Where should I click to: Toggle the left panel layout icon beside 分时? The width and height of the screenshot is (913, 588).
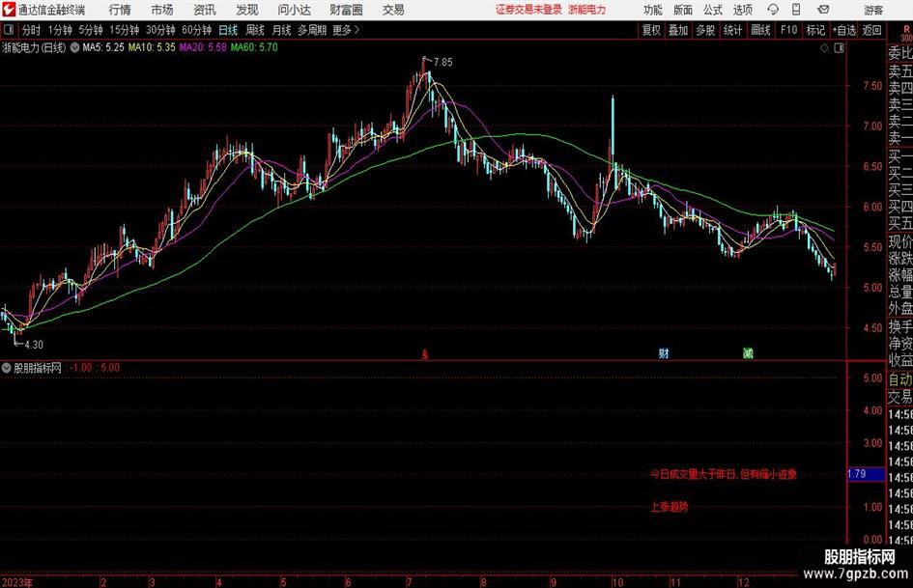click(9, 30)
